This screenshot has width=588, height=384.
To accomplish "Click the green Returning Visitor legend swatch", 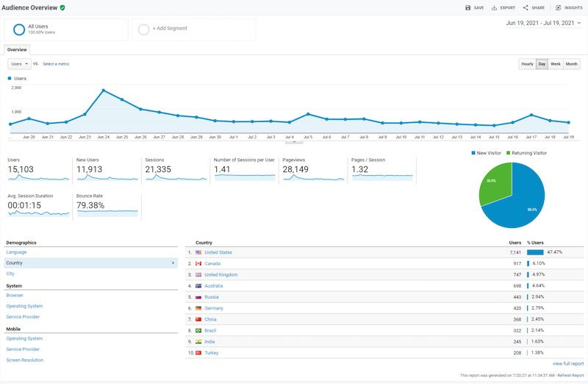I will coord(509,153).
